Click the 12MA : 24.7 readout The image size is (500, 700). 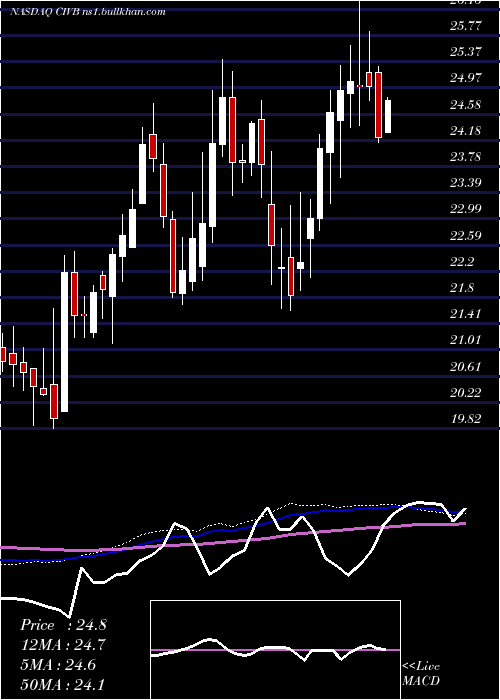click(x=63, y=645)
